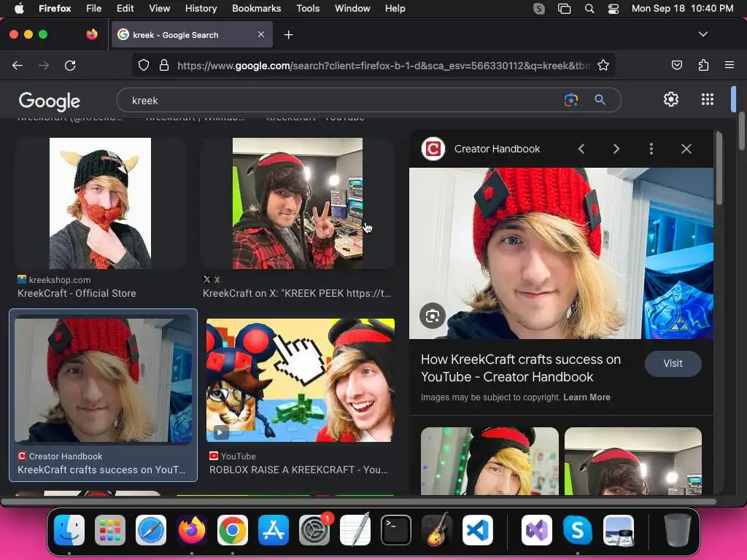Image resolution: width=747 pixels, height=560 pixels.
Task: Open the Firefox extensions puzzle icon
Action: coord(703,65)
